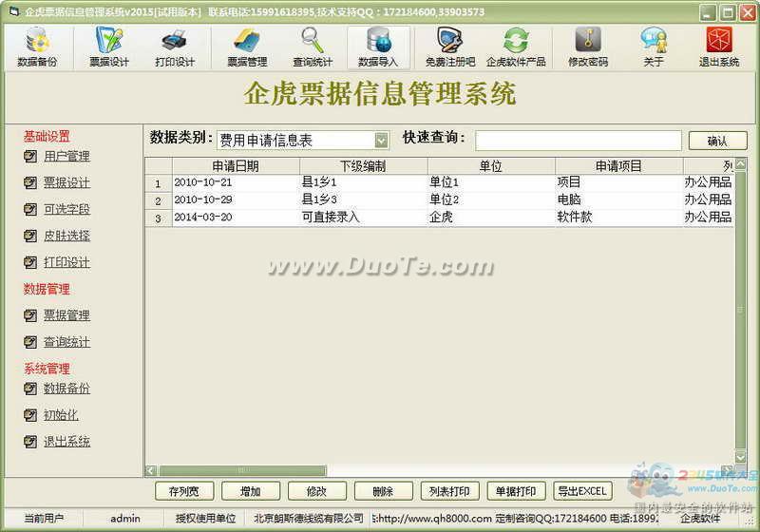The image size is (760, 532).
Task: Click icon beside 查询统计 in sidebar
Action: click(30, 343)
